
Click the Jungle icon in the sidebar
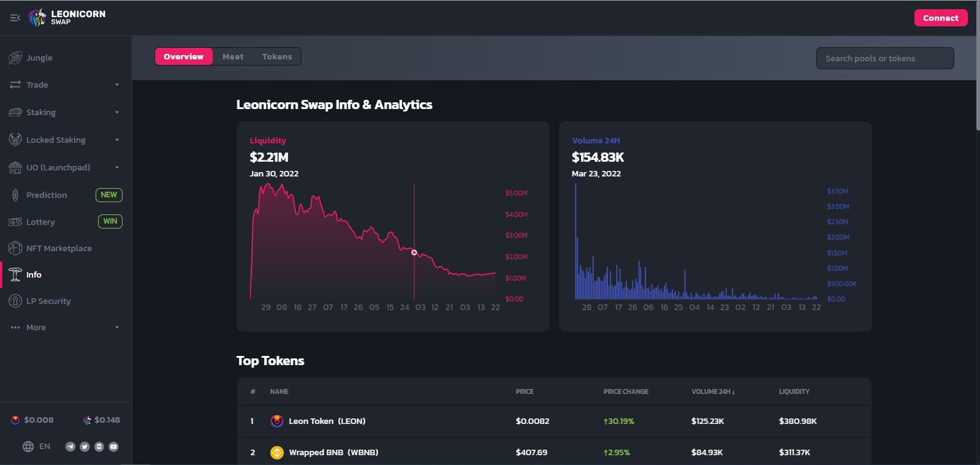tap(15, 58)
